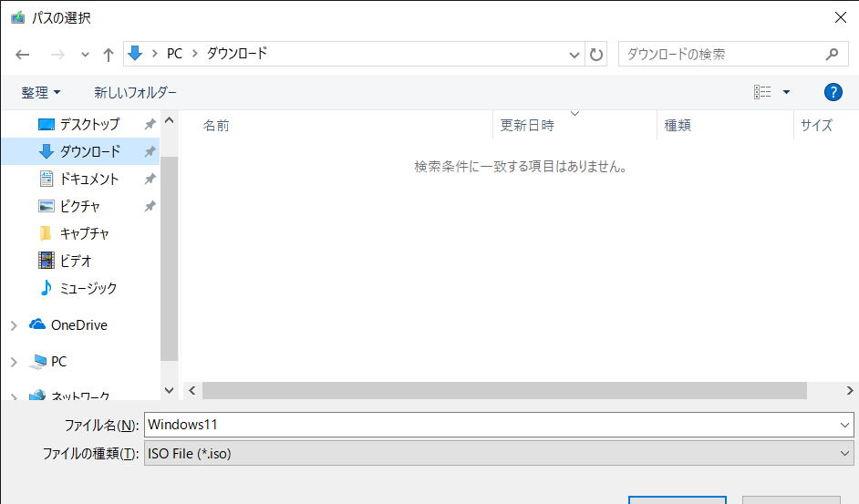The height and width of the screenshot is (504, 859).
Task: Select ダウンロード in the address breadcrumb
Action: pyautogui.click(x=237, y=53)
